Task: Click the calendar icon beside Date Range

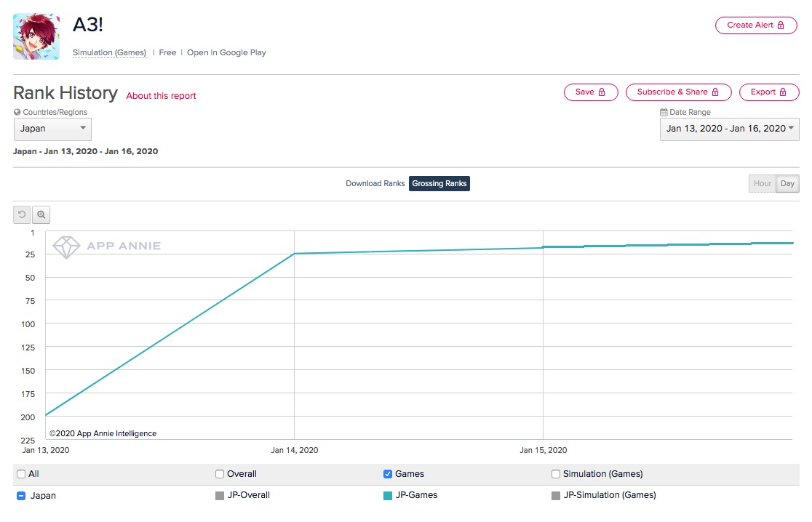Action: (664, 112)
